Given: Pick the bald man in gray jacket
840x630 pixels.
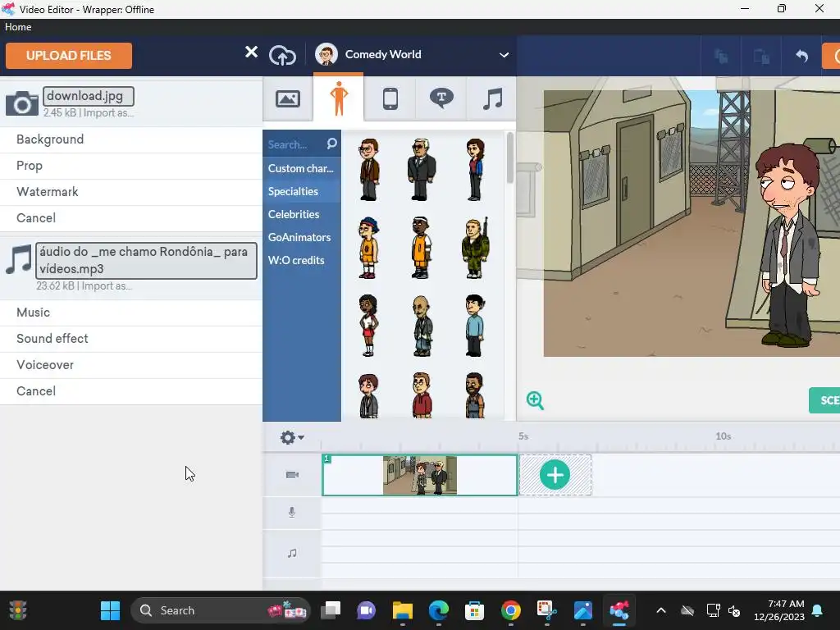Looking at the screenshot, I should (422, 326).
